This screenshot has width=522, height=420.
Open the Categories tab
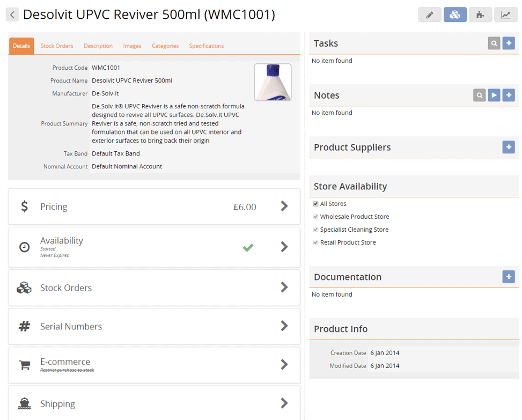coord(165,46)
